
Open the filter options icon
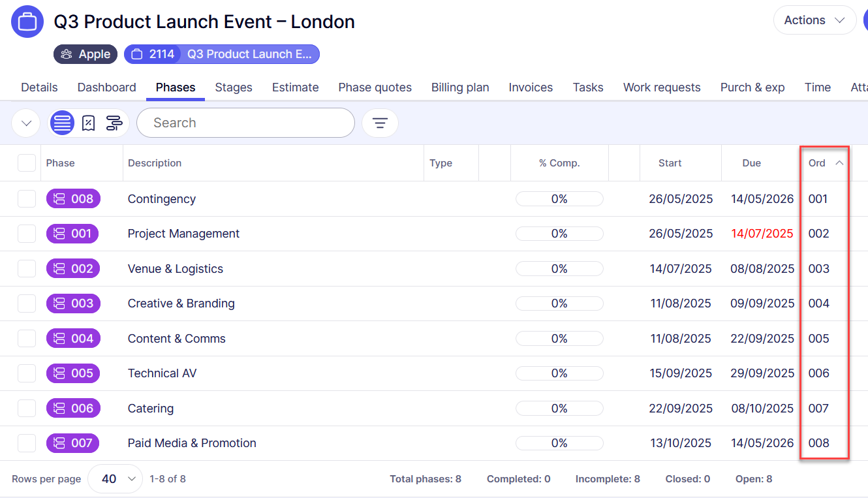[x=380, y=123]
